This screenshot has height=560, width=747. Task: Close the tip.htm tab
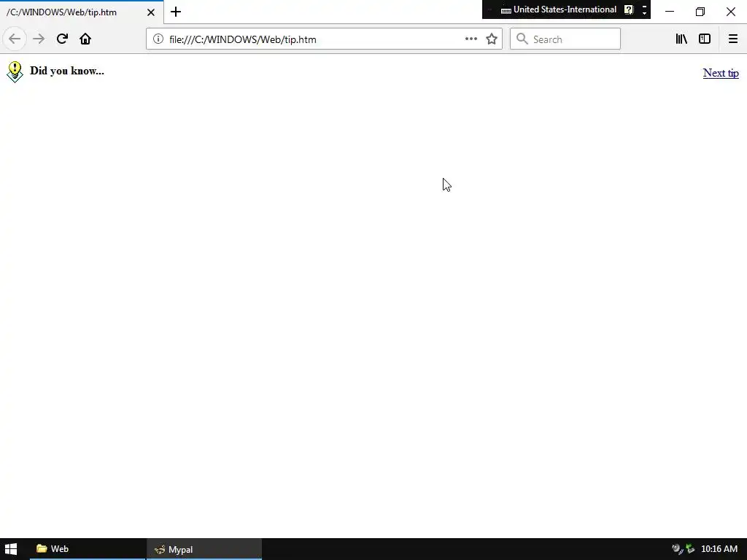[x=151, y=12]
